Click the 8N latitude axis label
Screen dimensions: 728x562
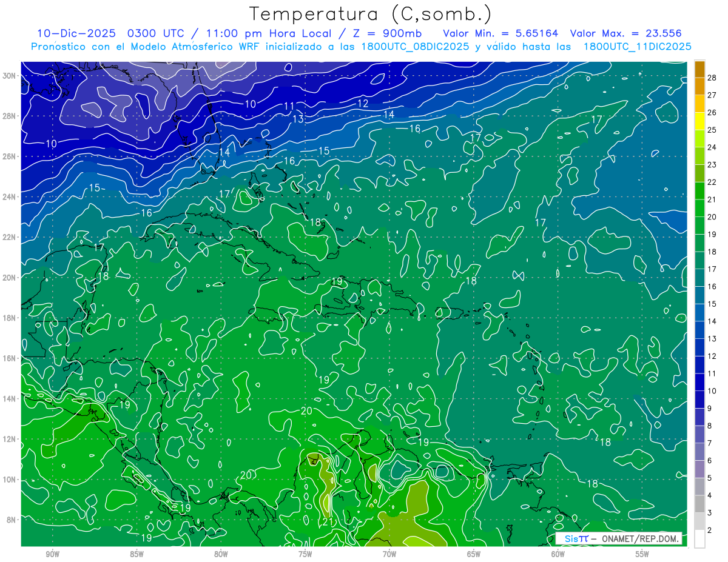[11, 520]
